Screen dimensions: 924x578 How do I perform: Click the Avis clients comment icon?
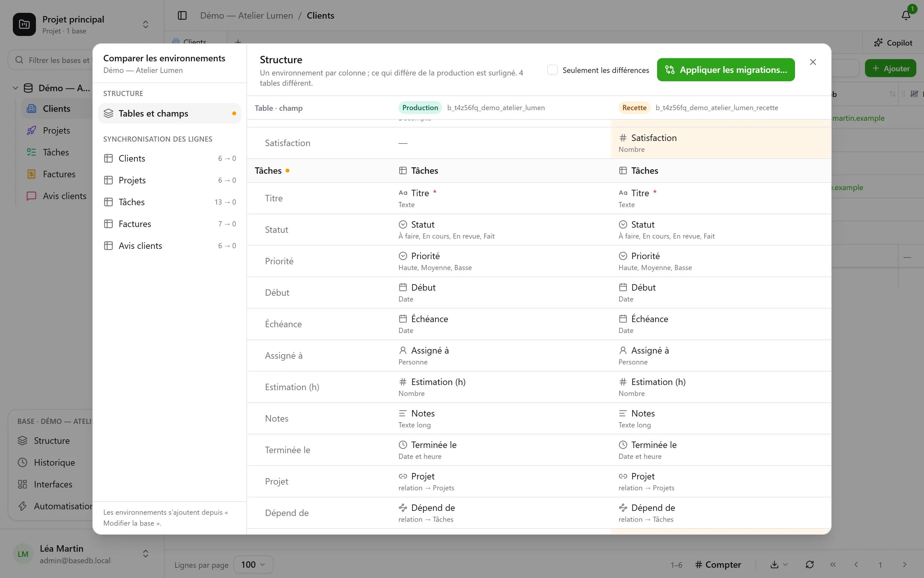coord(31,196)
